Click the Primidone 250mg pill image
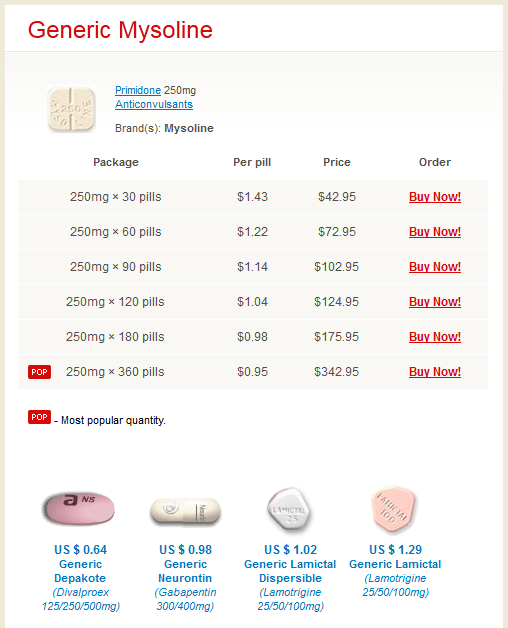Image resolution: width=508 pixels, height=628 pixels. click(x=71, y=109)
